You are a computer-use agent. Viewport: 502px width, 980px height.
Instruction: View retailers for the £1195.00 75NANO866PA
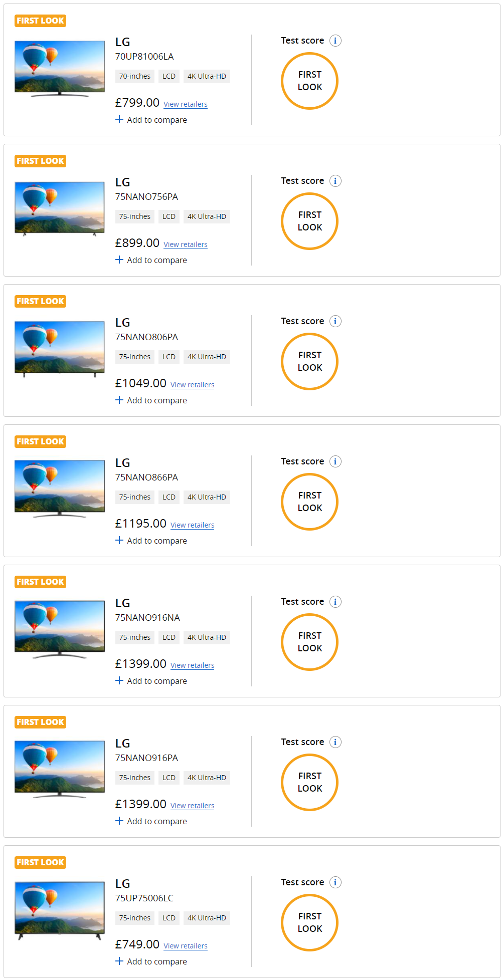[x=192, y=525]
